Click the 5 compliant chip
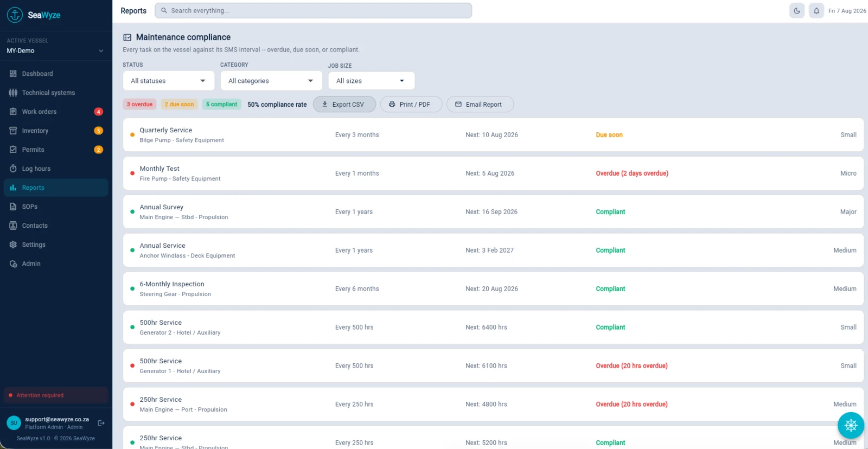 point(222,105)
